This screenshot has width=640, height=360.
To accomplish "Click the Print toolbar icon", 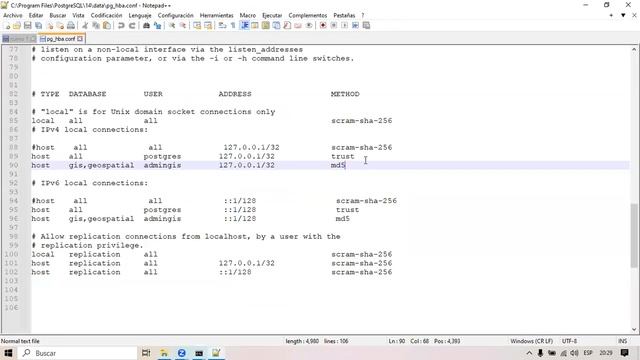I will (71, 26).
